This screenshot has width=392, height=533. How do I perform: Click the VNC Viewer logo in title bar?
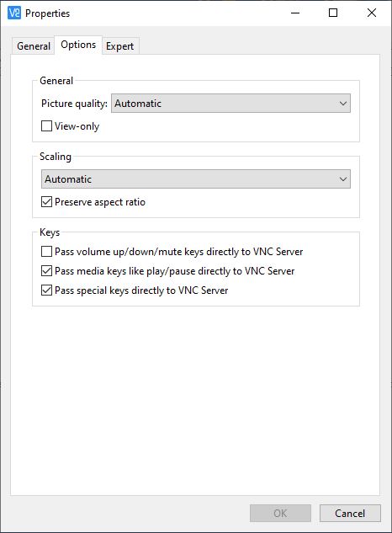point(14,13)
